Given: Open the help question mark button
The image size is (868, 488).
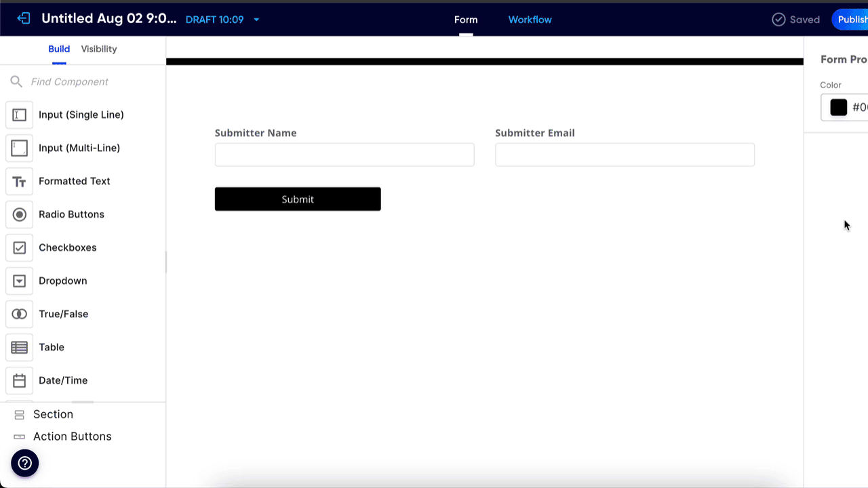Looking at the screenshot, I should [x=25, y=464].
